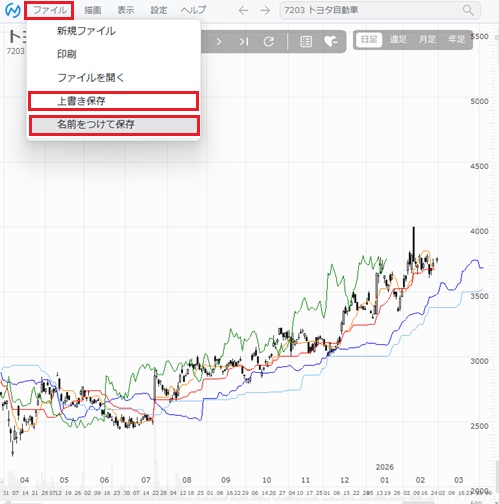The height and width of the screenshot is (504, 499).
Task: Click the tall candlestick spike near 4000
Action: pyautogui.click(x=414, y=245)
